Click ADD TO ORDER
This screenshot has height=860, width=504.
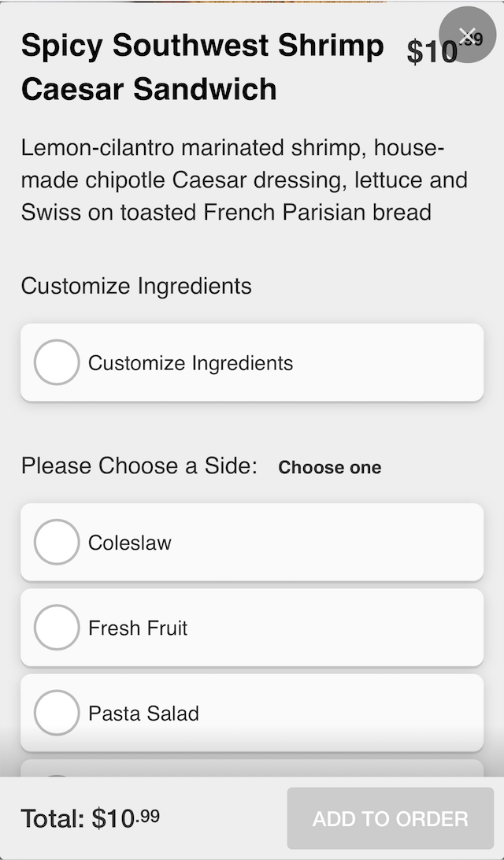coord(389,818)
